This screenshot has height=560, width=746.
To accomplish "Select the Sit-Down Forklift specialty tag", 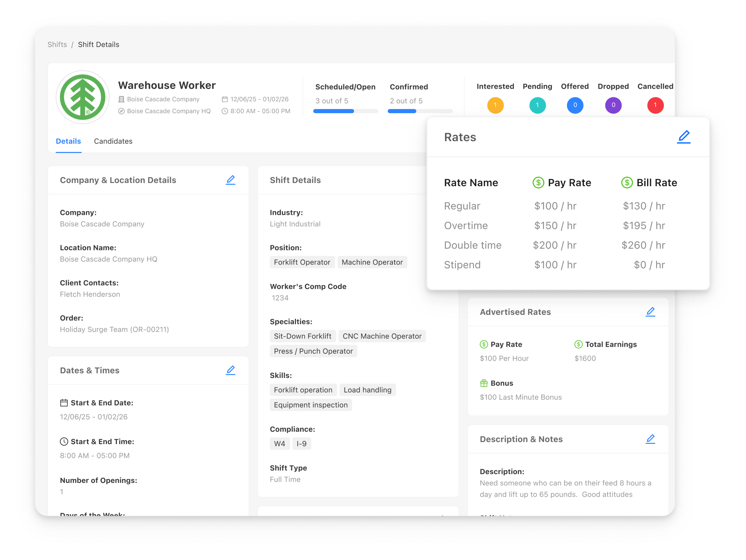I will [x=303, y=336].
